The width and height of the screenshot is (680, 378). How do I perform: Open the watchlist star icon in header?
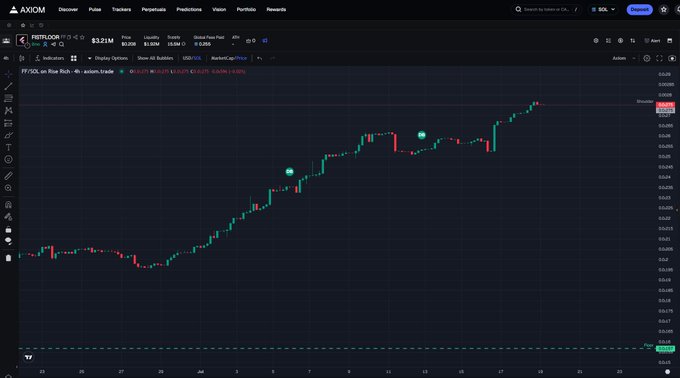coord(664,10)
